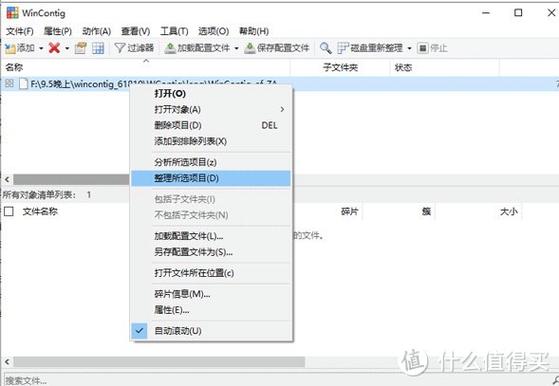Click the lower horizontal scrollbar thumb
559x386 pixels.
pos(159,362)
